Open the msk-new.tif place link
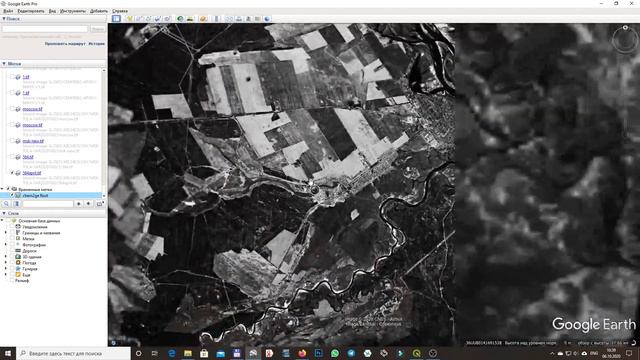Viewport: 640px width, 360px height. click(33, 141)
